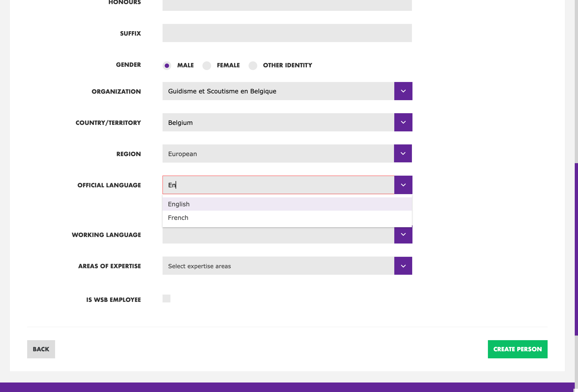Pick English from the language list
The image size is (578, 392).
coord(287,204)
